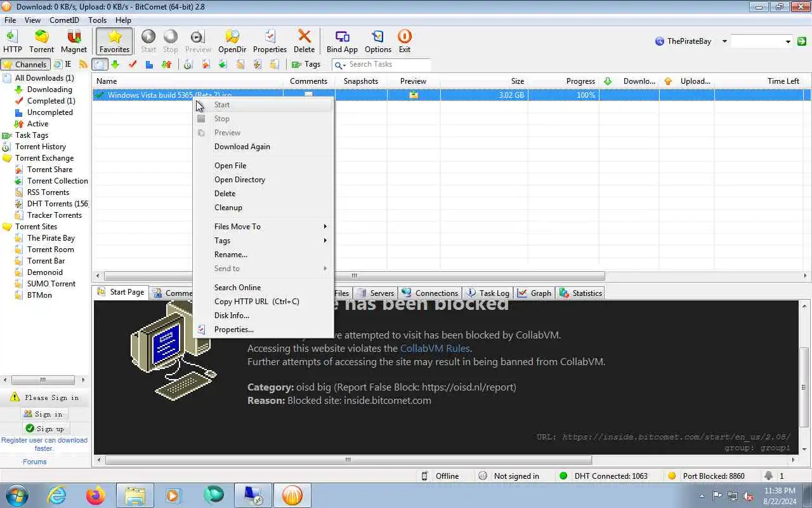The width and height of the screenshot is (812, 508).
Task: Select Torrent History in the sidebar
Action: click(41, 147)
